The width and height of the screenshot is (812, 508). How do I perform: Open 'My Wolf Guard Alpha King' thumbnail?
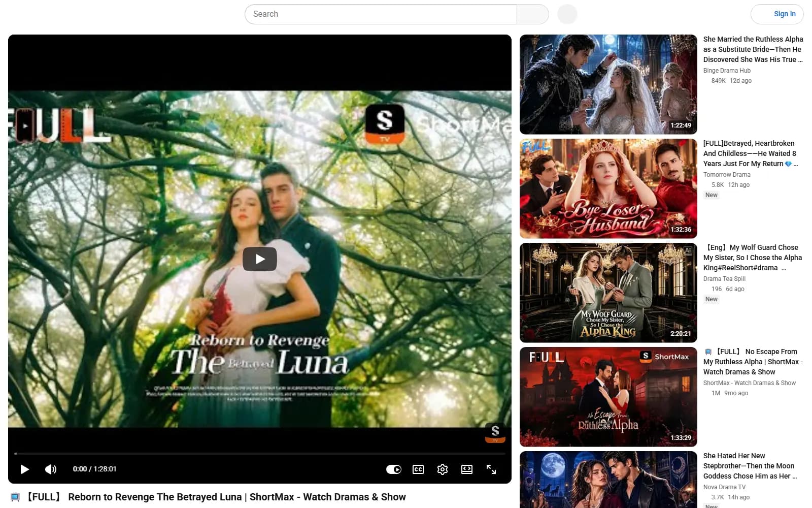(608, 293)
